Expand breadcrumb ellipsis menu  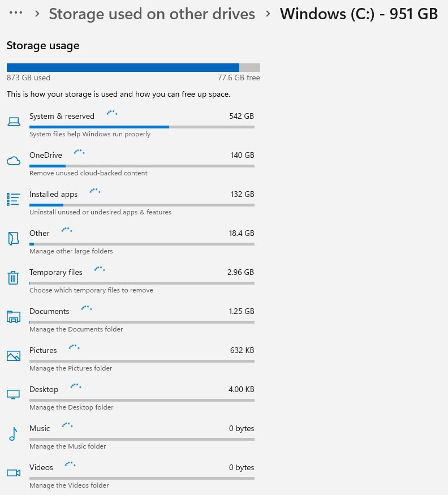(x=16, y=13)
